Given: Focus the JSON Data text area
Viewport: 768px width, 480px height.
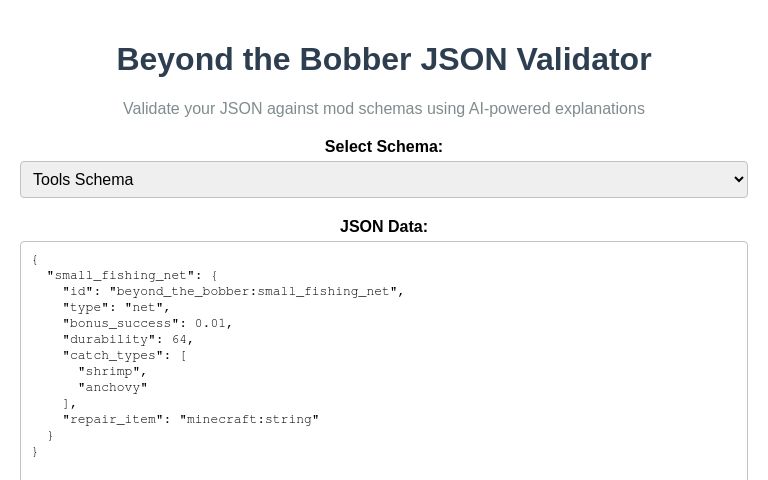Looking at the screenshot, I should (384, 361).
